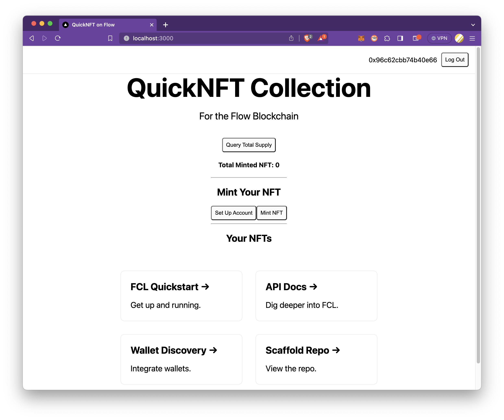The image size is (504, 420).
Task: Expand the tab search chevron
Action: click(473, 25)
